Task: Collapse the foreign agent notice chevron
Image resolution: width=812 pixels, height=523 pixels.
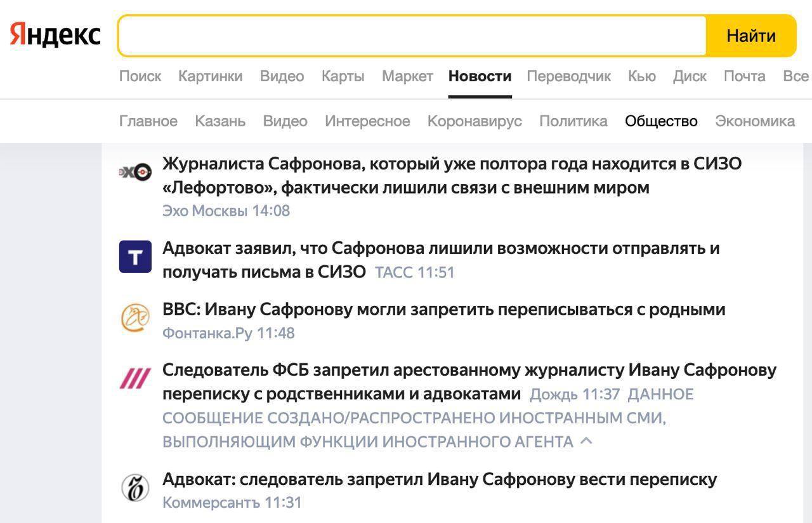Action: (586, 441)
